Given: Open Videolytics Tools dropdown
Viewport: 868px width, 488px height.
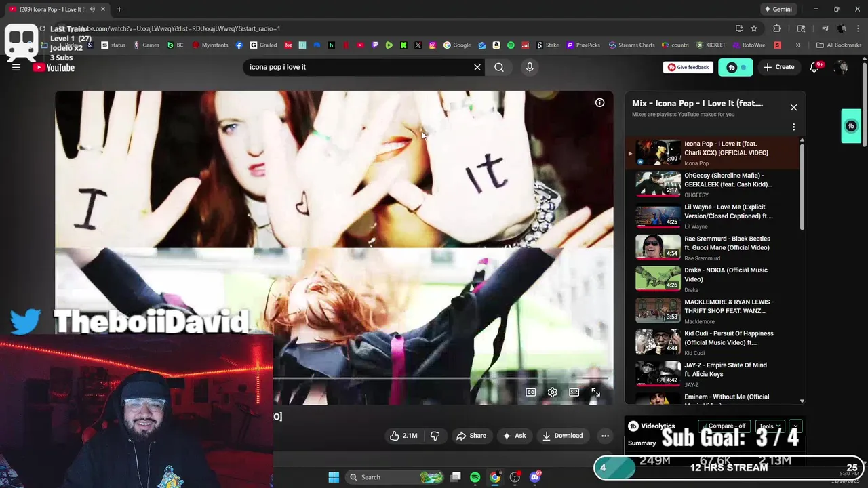Looking at the screenshot, I should click(x=770, y=426).
